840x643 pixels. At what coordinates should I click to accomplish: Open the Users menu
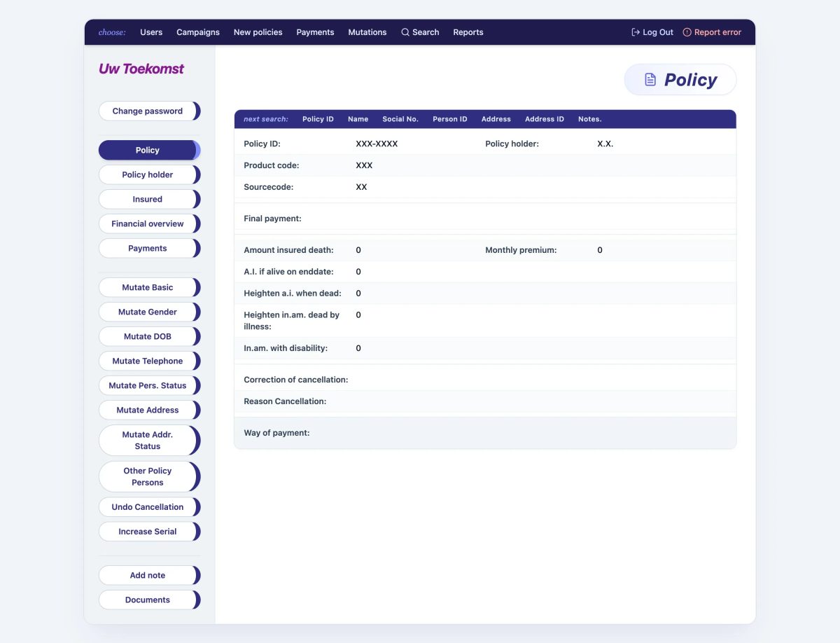[151, 32]
